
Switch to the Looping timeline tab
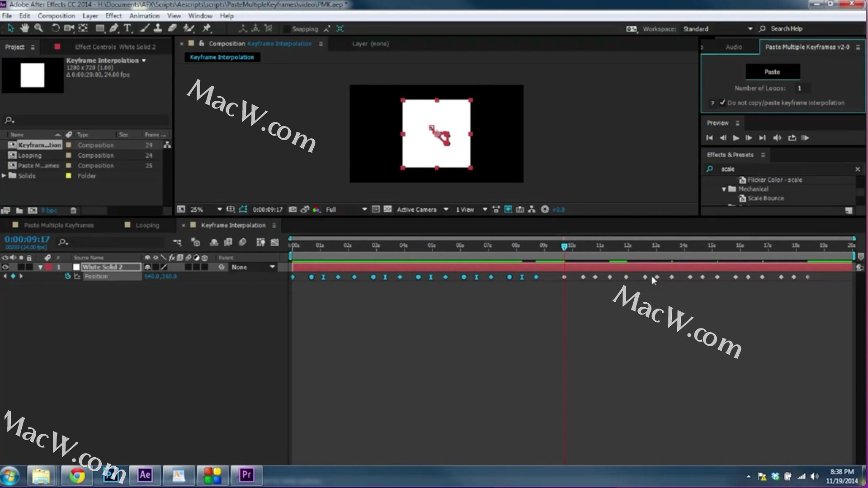pos(147,225)
